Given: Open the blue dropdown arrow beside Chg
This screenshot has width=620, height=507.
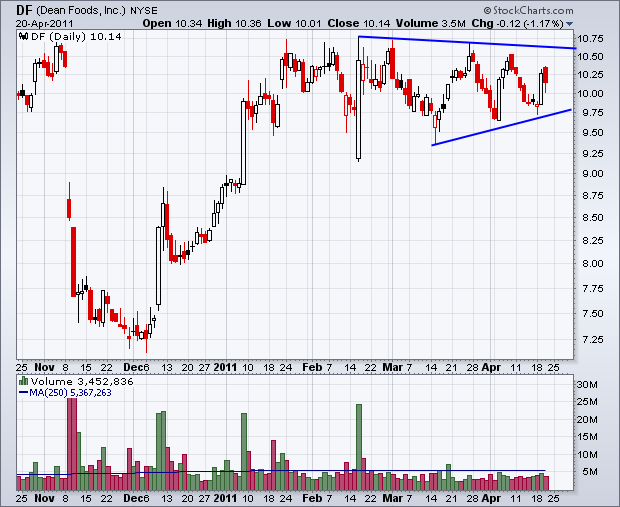Looking at the screenshot, I should coord(569,24).
